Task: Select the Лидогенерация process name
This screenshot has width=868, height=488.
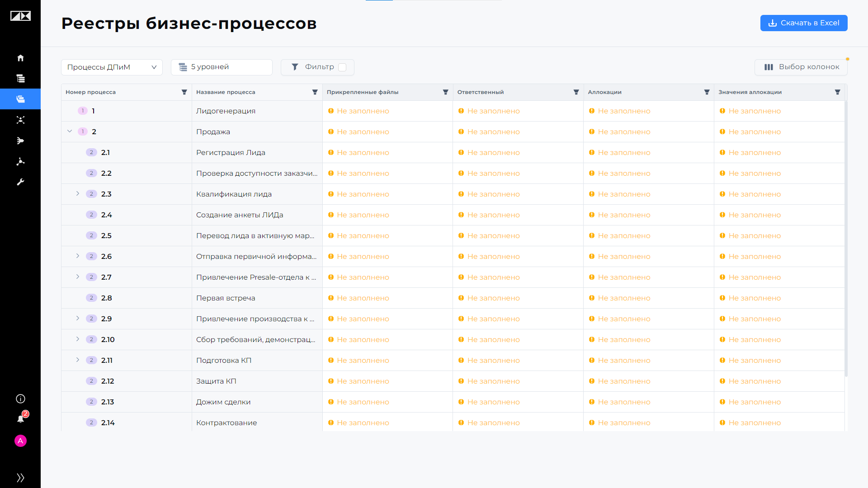Action: point(226,111)
